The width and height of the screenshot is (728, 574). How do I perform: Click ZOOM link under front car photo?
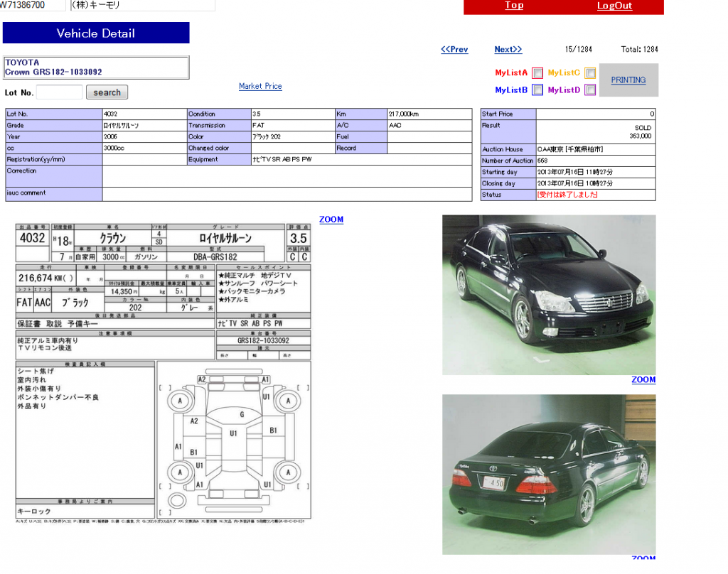(x=643, y=380)
